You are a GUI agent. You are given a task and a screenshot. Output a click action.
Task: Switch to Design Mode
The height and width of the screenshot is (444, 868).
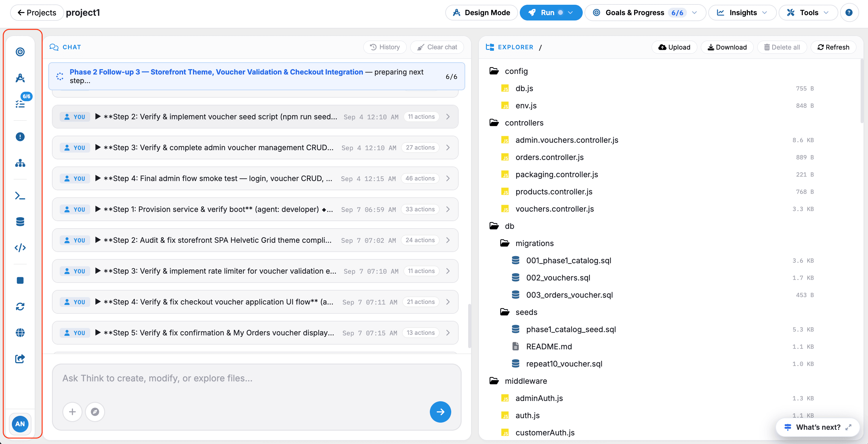481,13
